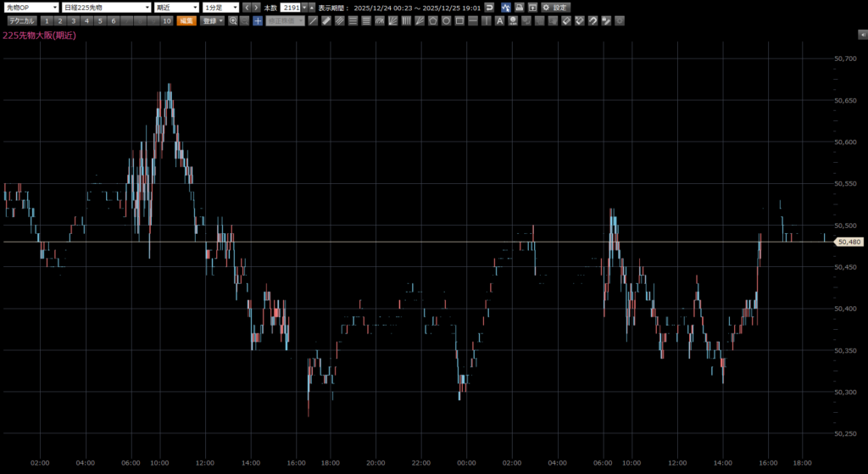Select technical preset tab 10
868x474 pixels.
167,20
